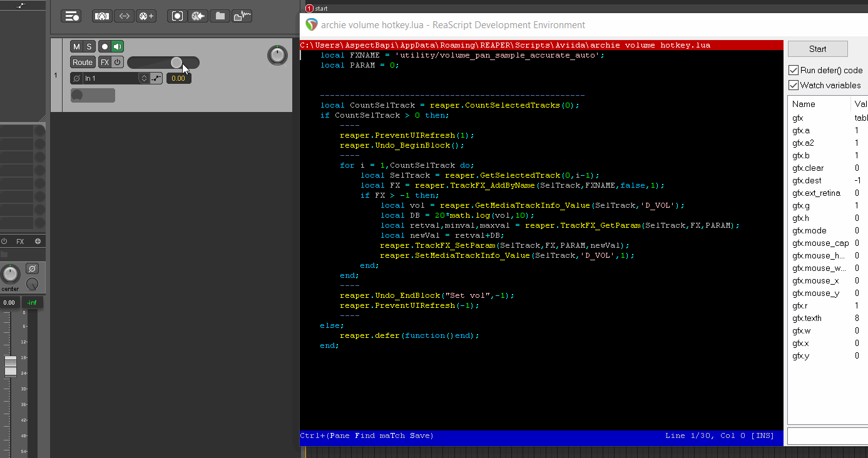Image resolution: width=868 pixels, height=458 pixels.
Task: Click the envelope icon above left panel
Action: point(23,5)
